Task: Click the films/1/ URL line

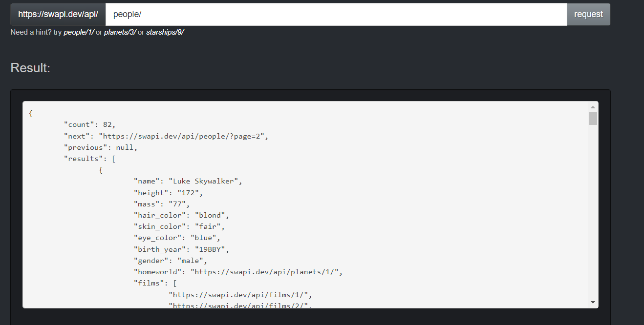Action: (240, 295)
